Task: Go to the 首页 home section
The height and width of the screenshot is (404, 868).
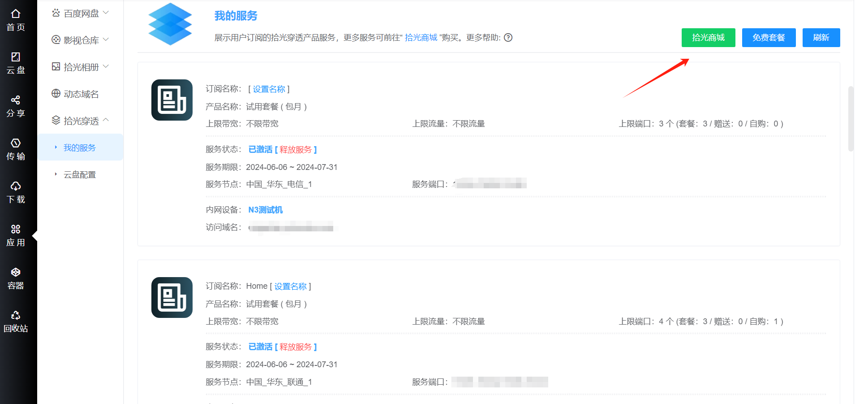Action: click(x=16, y=21)
